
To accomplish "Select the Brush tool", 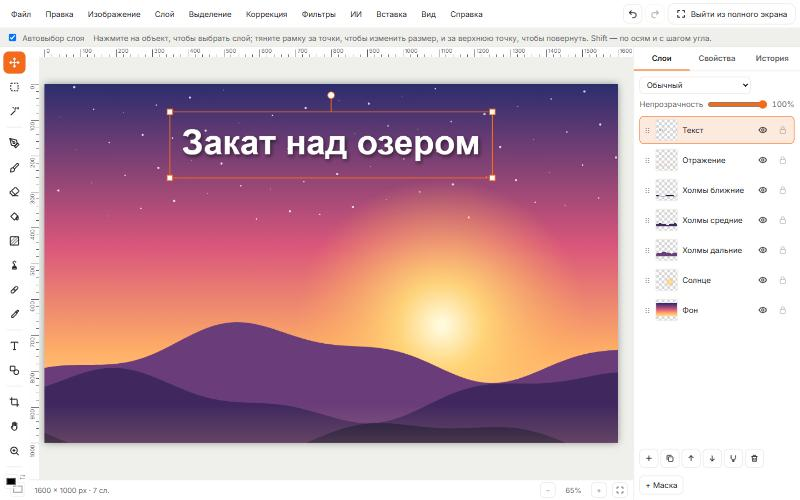I will [x=14, y=167].
